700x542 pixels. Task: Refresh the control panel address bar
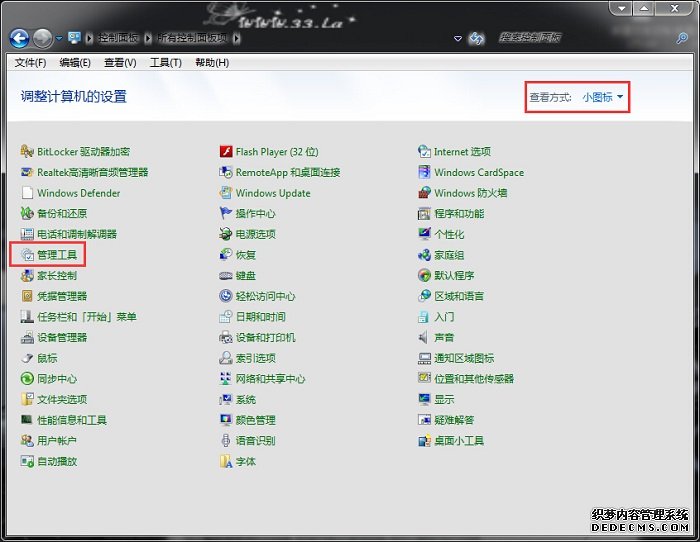point(476,39)
